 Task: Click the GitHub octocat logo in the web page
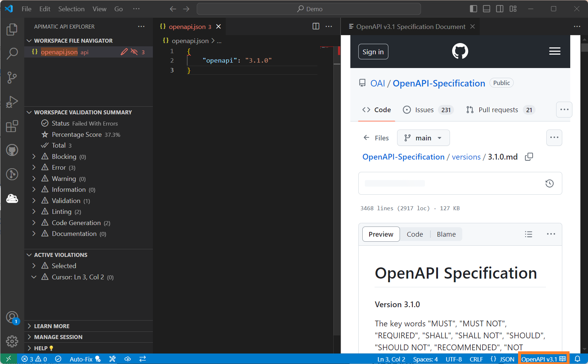pos(460,51)
